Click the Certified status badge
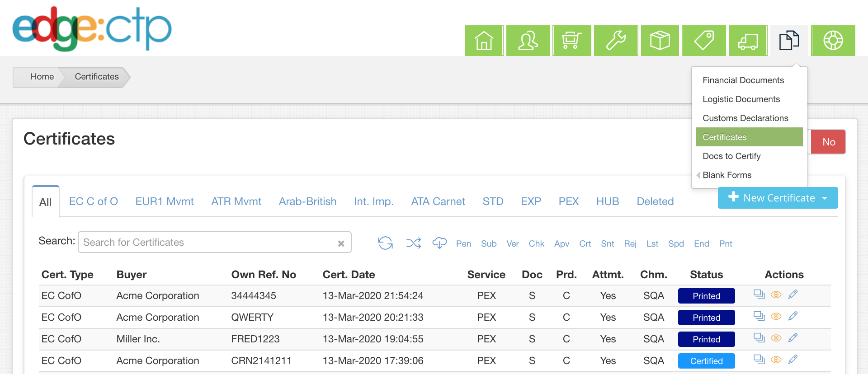This screenshot has height=374, width=868. coord(706,361)
